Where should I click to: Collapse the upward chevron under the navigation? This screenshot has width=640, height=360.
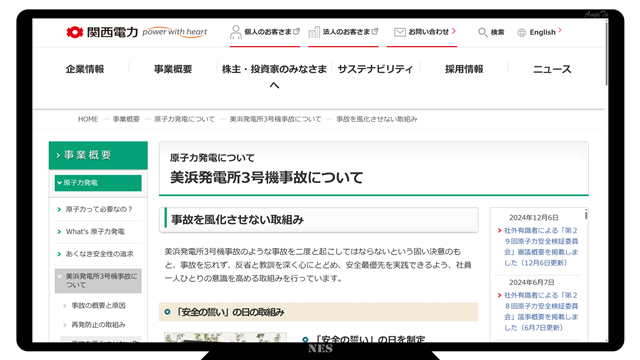pos(274,85)
